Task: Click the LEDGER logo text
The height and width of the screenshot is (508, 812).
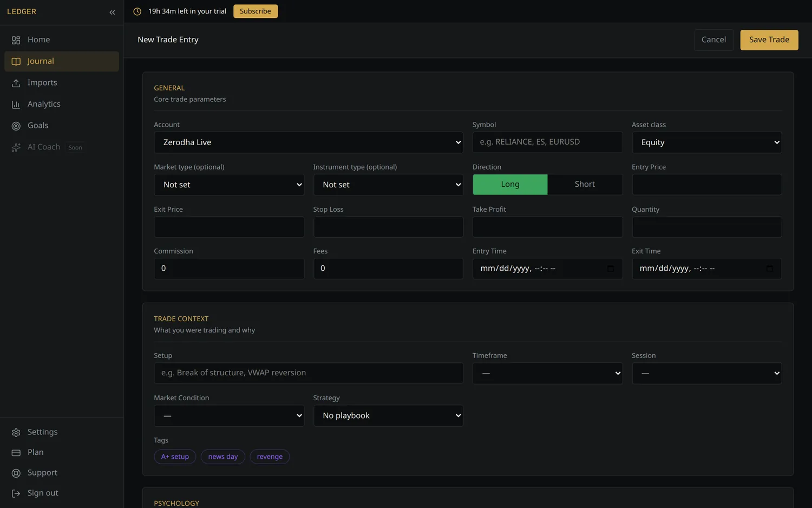Action: [x=22, y=12]
